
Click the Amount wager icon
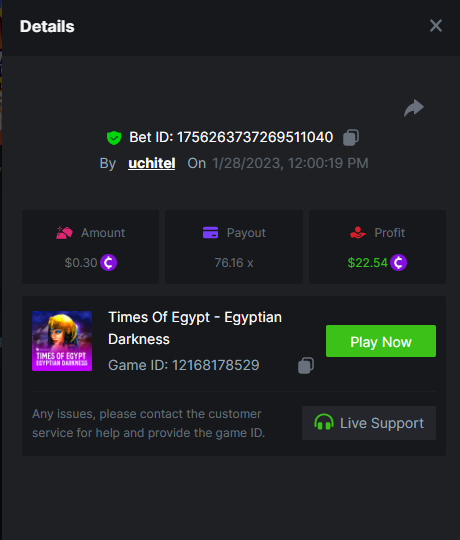(64, 233)
